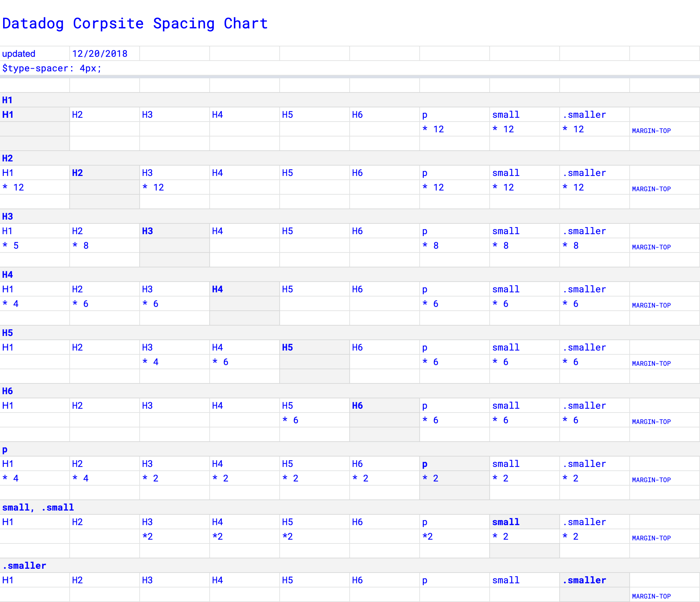This screenshot has height=602, width=700.
Task: Select the H3 section header row
Action: [x=350, y=216]
